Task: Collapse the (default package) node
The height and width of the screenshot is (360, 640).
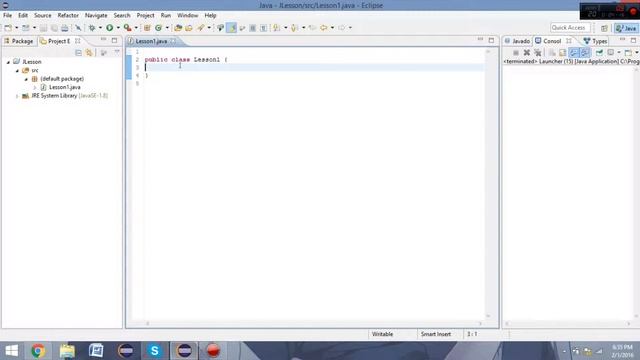Action: 26,79
